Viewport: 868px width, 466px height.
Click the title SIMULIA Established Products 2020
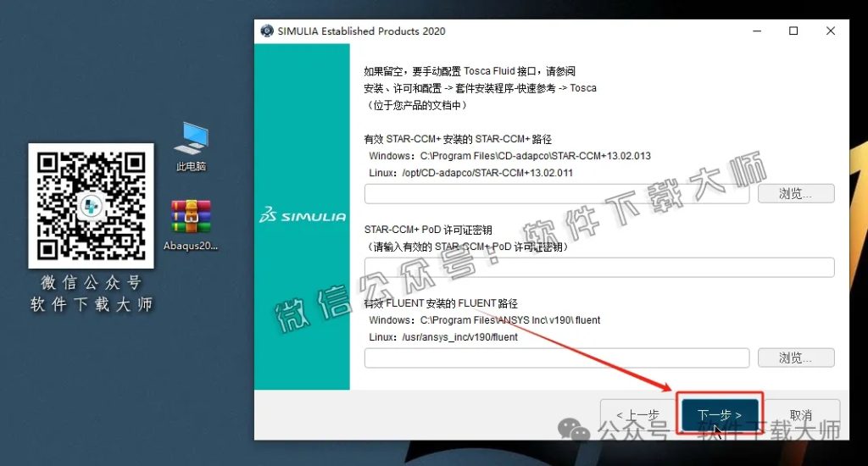tap(361, 31)
